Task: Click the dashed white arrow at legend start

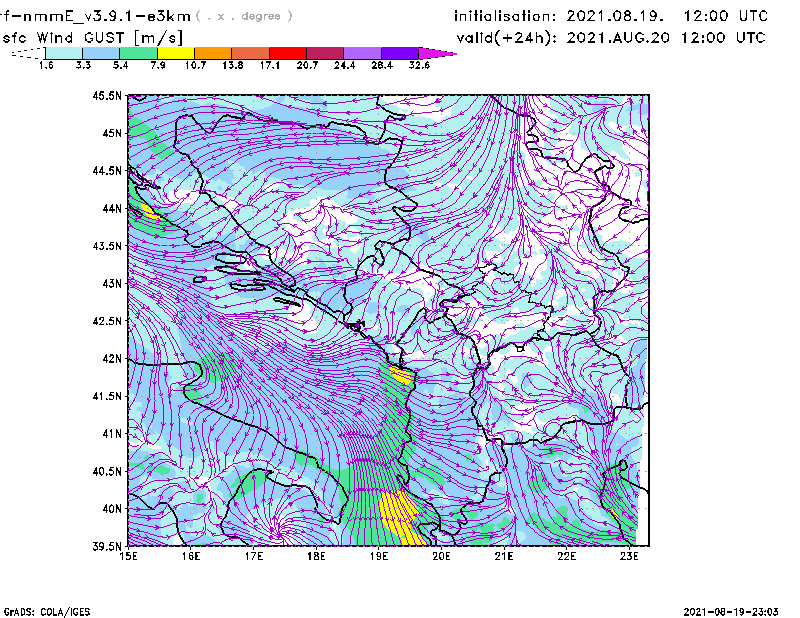Action: click(x=28, y=53)
